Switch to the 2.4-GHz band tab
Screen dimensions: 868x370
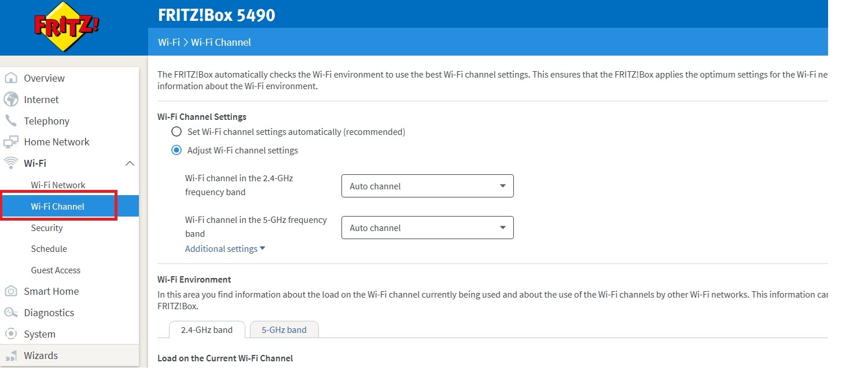pos(207,330)
